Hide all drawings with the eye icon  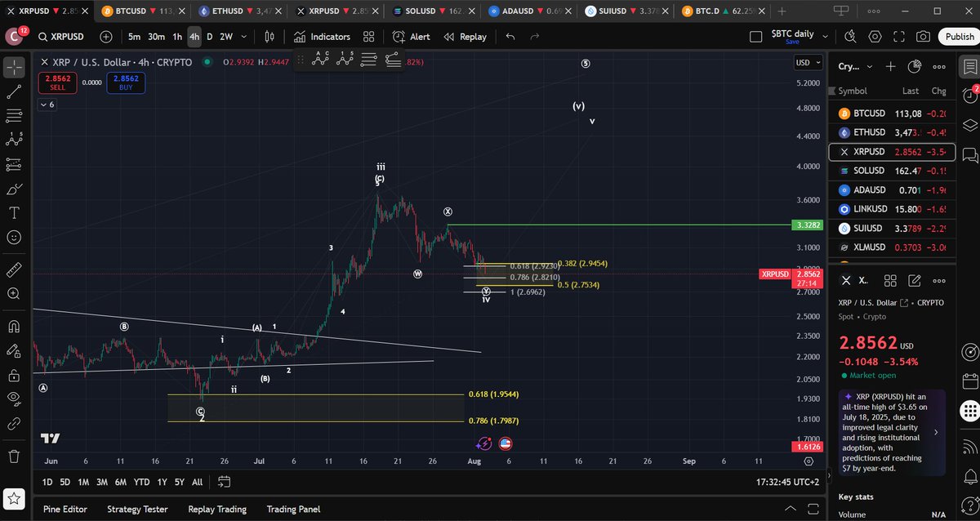pyautogui.click(x=14, y=399)
